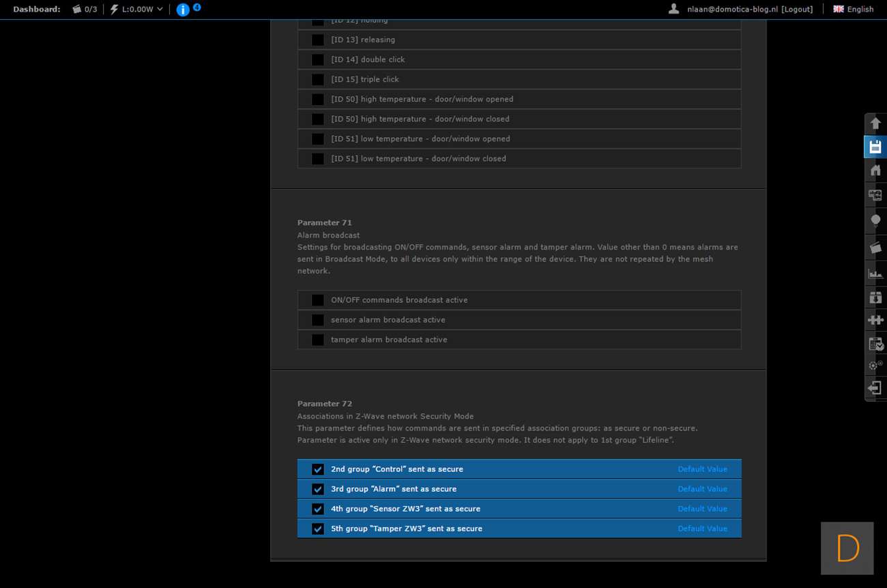This screenshot has height=588, width=887.
Task: Click the save disk icon in sidebar
Action: 875,147
